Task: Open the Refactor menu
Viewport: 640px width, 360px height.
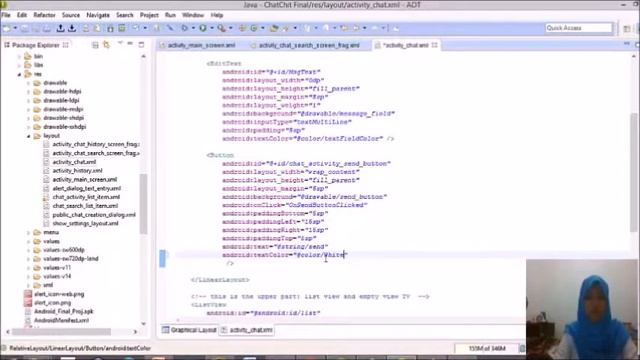Action: (44, 15)
